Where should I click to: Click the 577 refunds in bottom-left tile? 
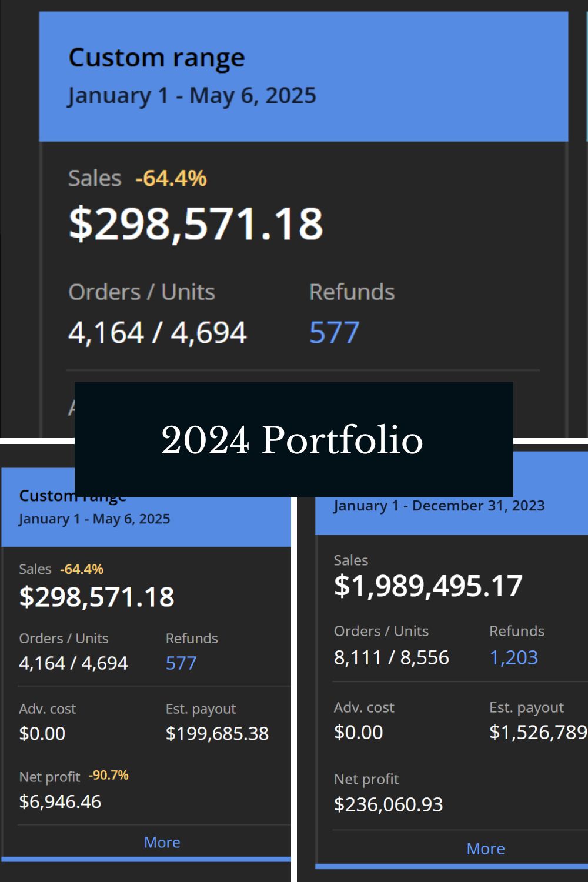point(181,663)
